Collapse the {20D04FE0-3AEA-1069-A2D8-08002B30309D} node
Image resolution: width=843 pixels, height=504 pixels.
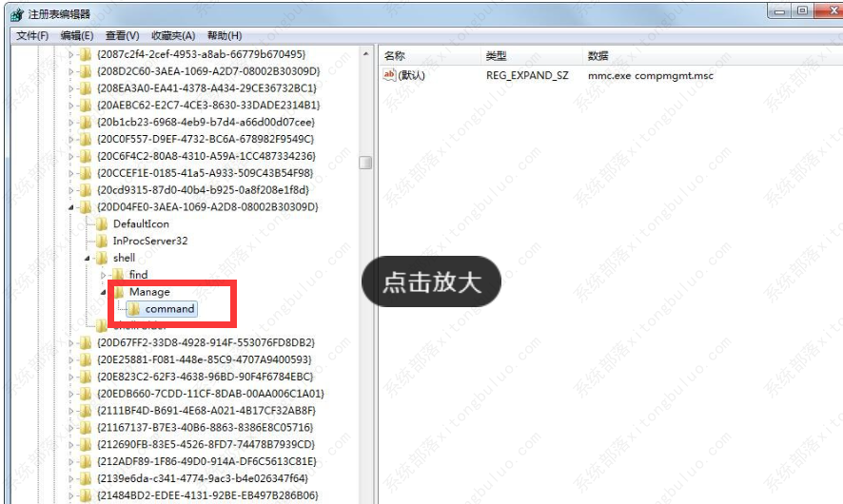pos(71,206)
